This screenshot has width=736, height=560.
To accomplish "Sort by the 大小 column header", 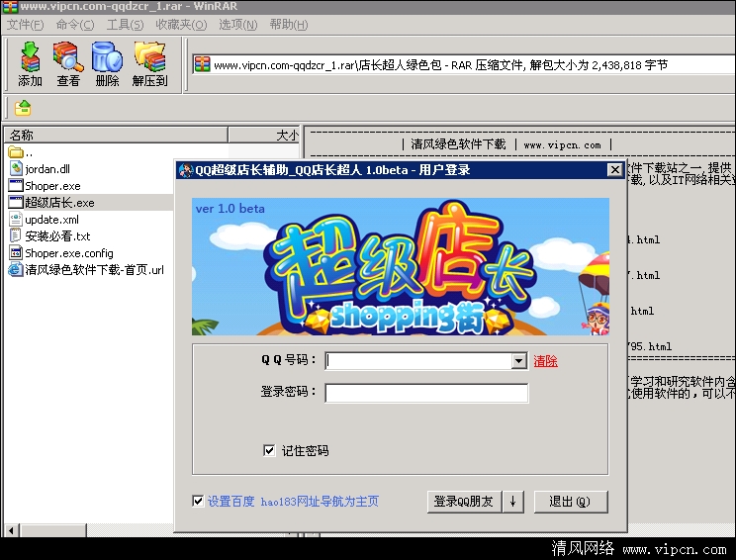I will (x=264, y=136).
